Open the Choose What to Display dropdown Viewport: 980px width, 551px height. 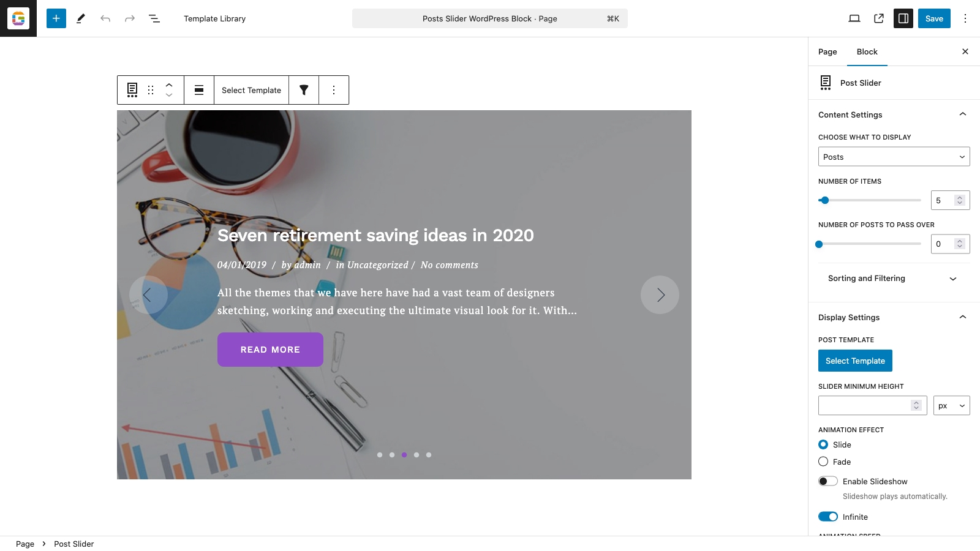click(894, 157)
